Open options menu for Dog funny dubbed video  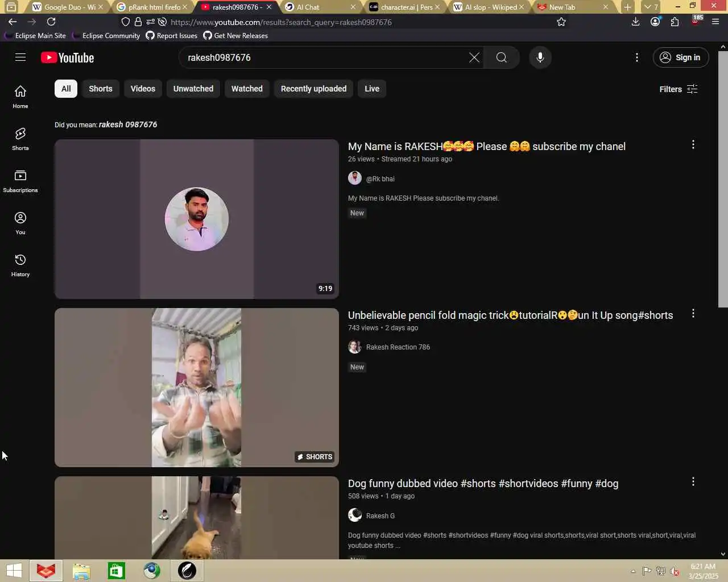tap(693, 482)
